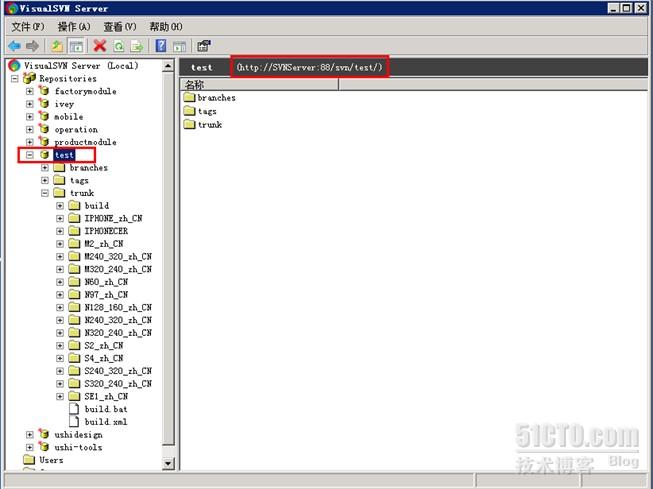Select the S2_zh_CN folder

point(104,345)
